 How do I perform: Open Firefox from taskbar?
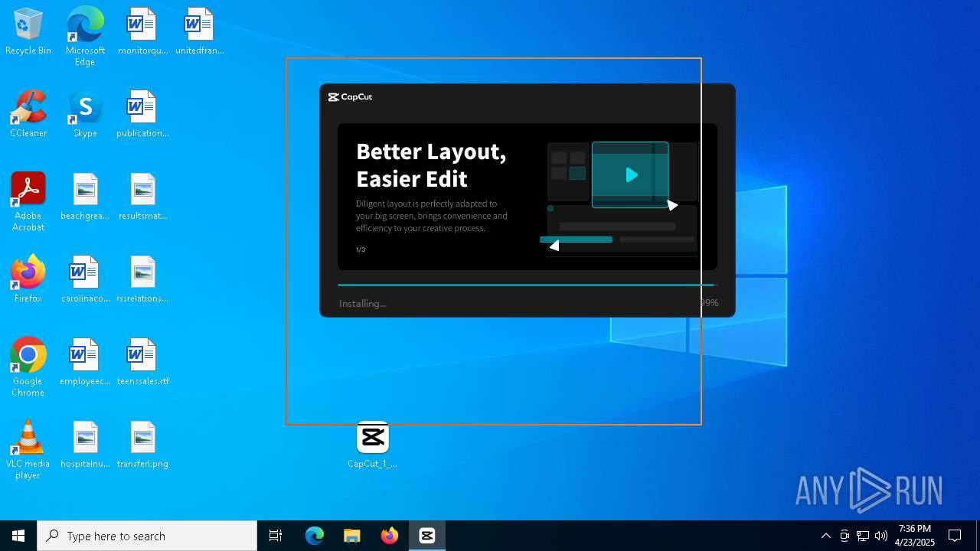(390, 536)
